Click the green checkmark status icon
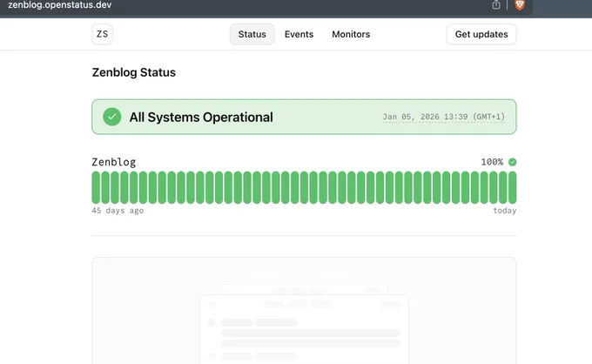The image size is (592, 364). click(111, 117)
